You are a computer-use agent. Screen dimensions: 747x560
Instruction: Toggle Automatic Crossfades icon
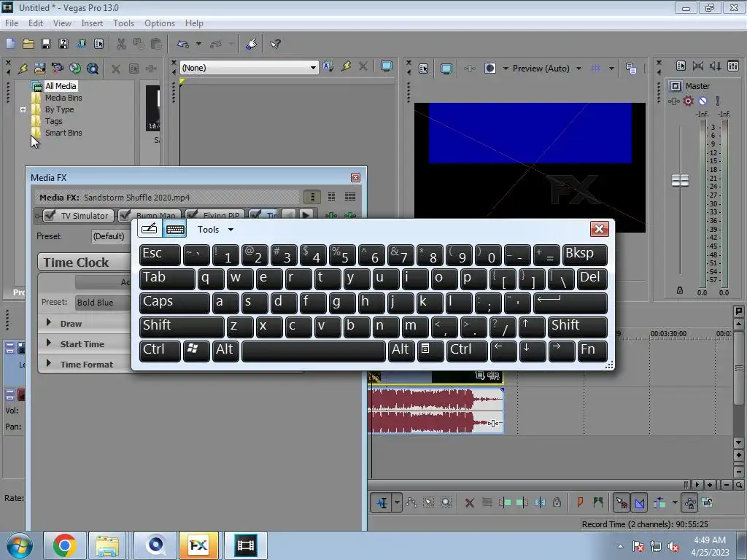639,502
